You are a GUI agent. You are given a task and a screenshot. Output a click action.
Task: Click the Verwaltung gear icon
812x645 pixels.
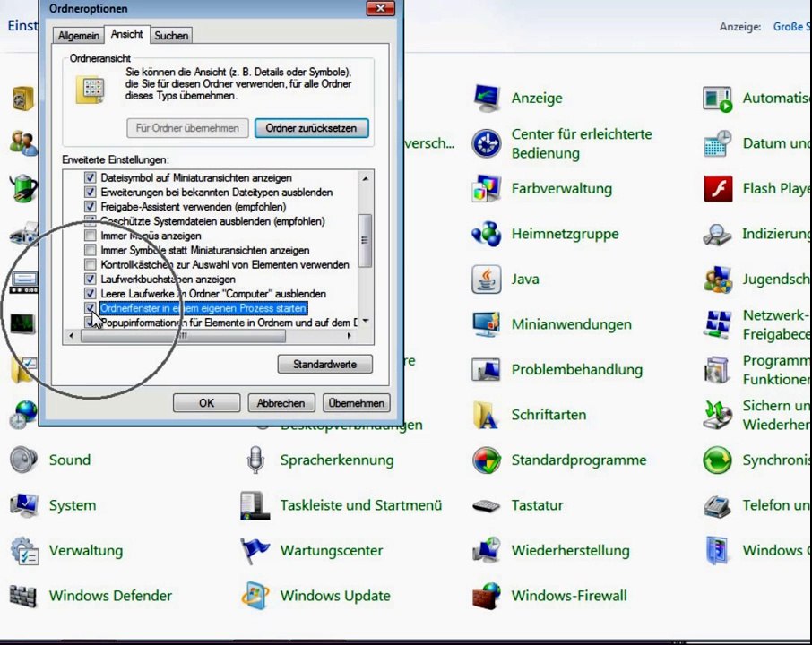click(24, 550)
